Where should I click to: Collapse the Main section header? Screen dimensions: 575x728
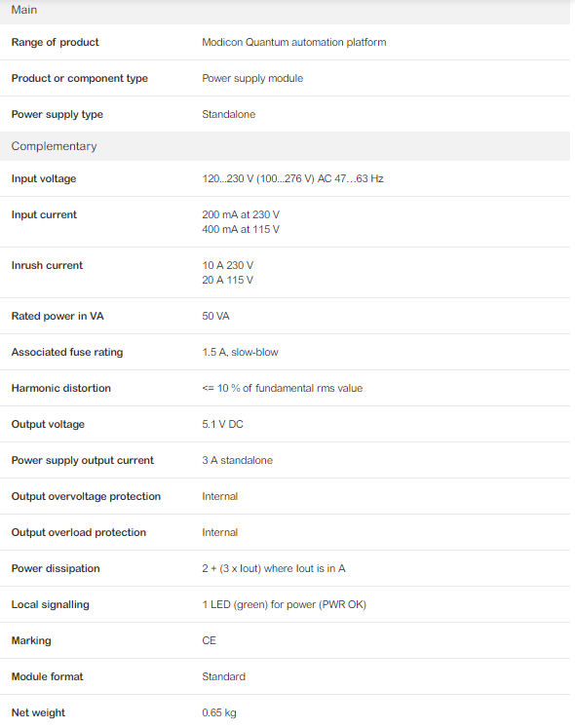[285, 10]
